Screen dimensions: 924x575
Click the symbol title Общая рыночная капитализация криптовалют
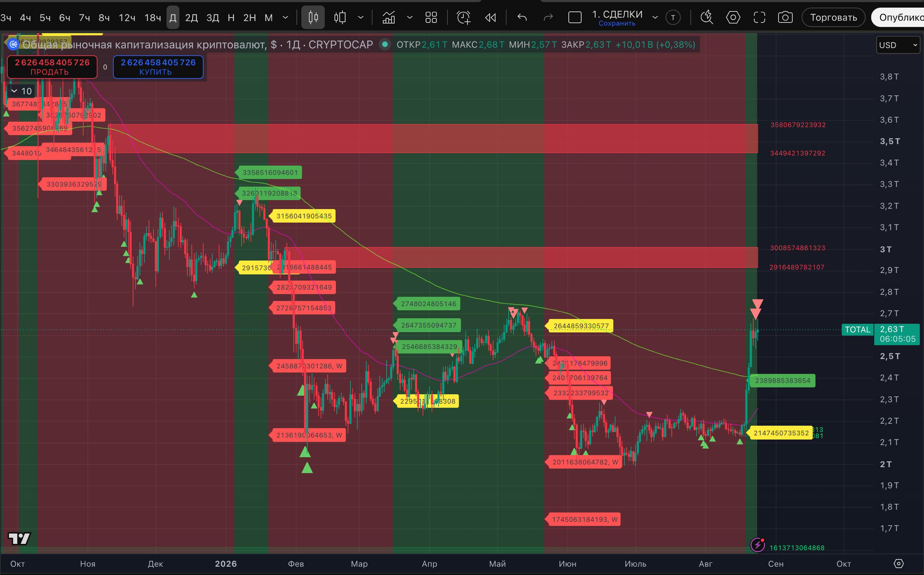144,45
